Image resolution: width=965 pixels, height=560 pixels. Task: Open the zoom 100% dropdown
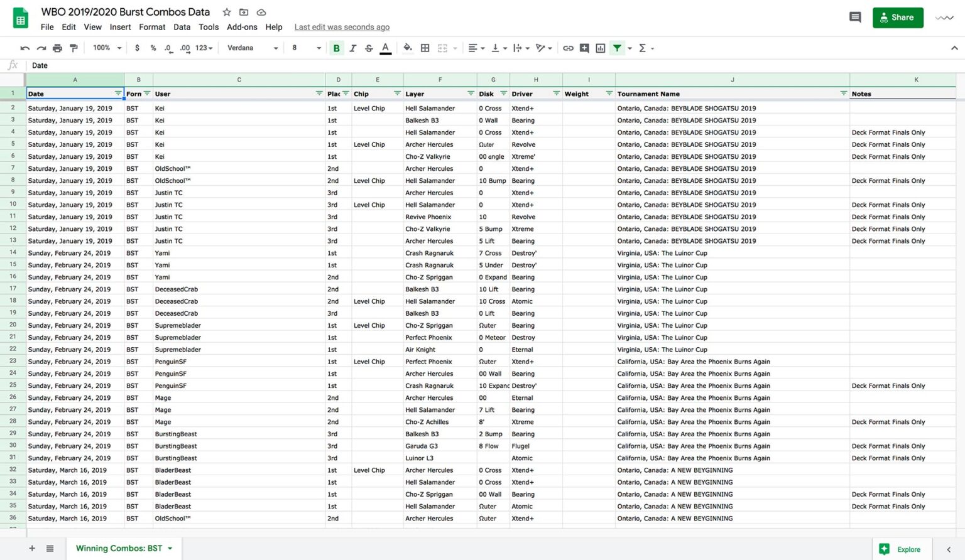tap(107, 48)
